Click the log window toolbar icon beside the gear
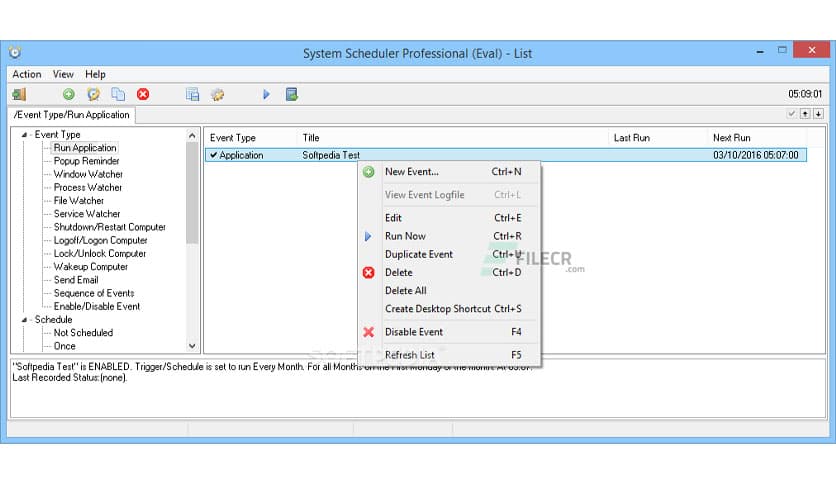 click(x=192, y=94)
